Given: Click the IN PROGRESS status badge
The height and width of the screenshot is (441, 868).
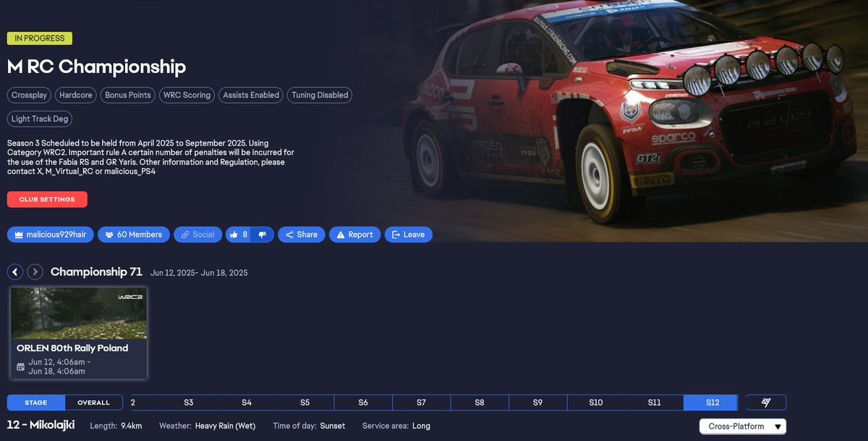Looking at the screenshot, I should click(40, 38).
